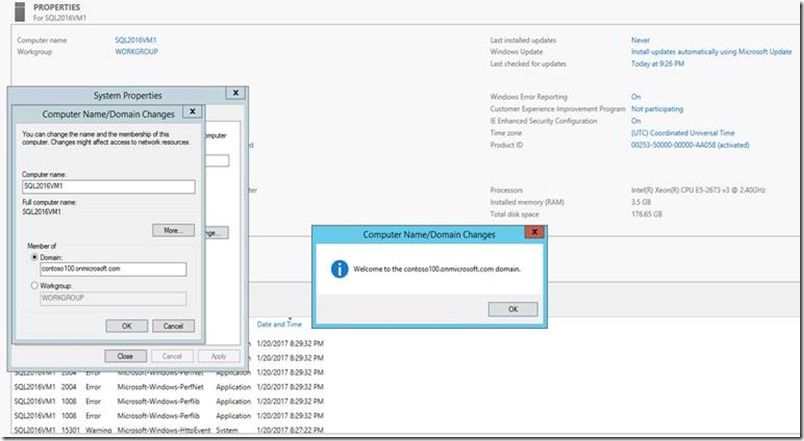Select the Workgroup radio button
This screenshot has height=441, width=804.
(x=34, y=285)
